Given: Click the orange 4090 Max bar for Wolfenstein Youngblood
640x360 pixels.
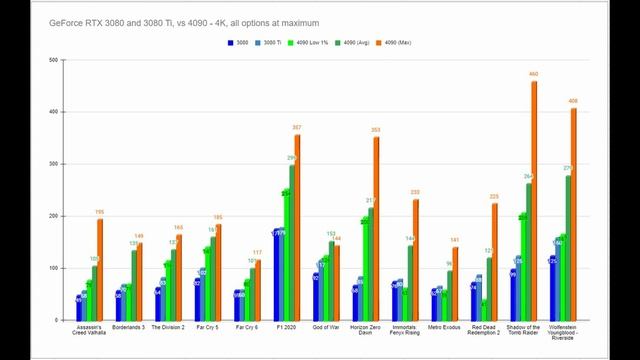Looking at the screenshot, I should (x=573, y=214).
